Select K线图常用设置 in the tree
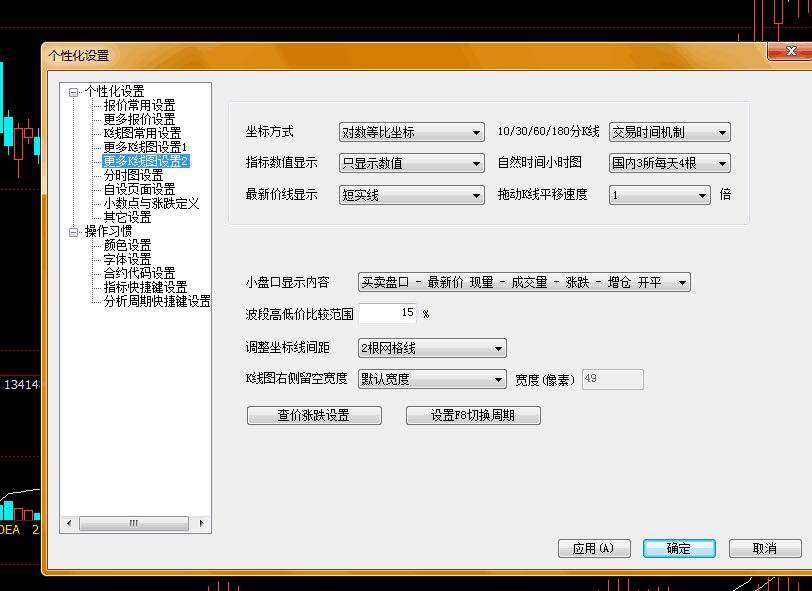This screenshot has width=812, height=591. (142, 133)
